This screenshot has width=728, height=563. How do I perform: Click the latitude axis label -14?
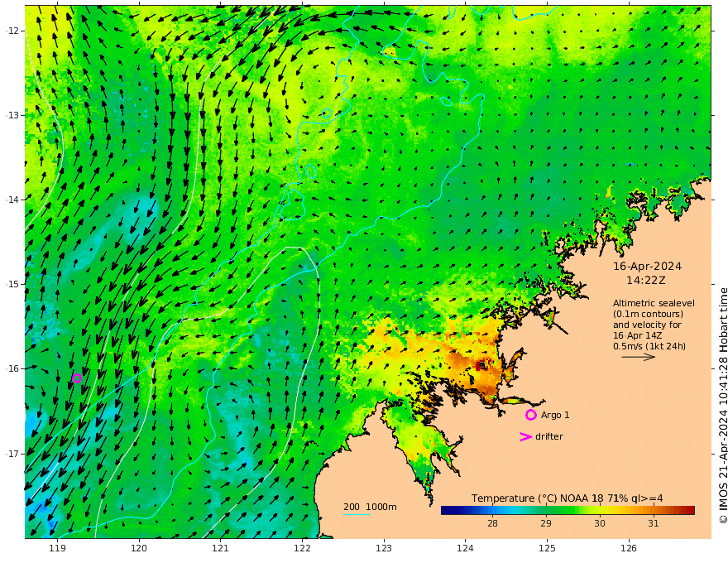click(x=12, y=200)
